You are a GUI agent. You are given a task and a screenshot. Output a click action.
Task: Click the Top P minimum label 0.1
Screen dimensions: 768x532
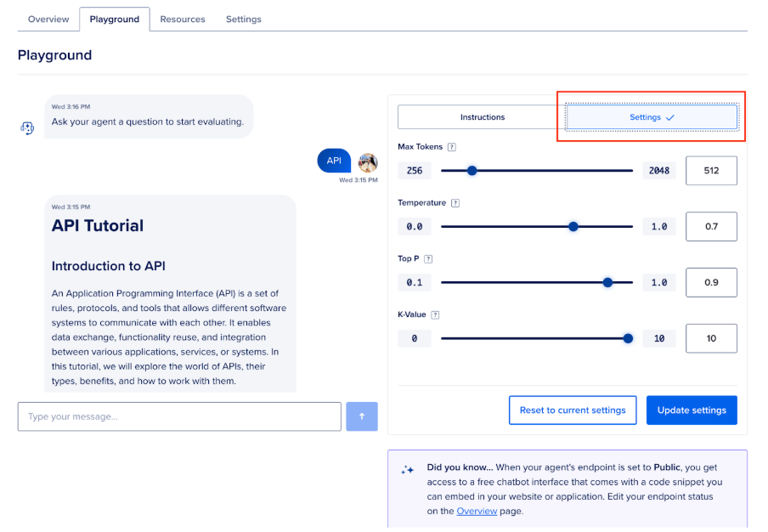point(415,282)
